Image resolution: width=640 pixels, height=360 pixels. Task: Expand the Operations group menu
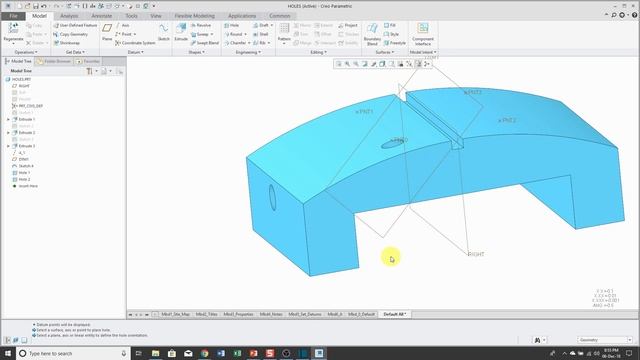tap(26, 52)
